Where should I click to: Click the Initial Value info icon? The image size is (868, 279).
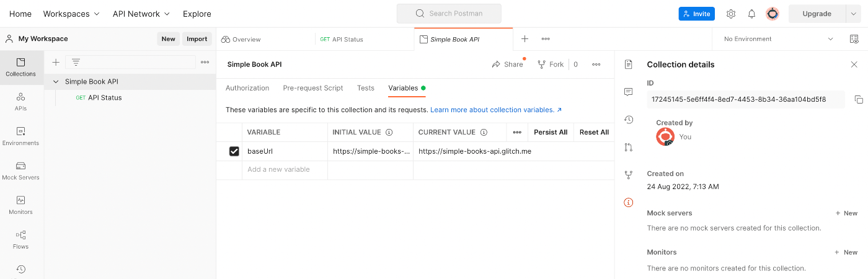[x=389, y=132]
